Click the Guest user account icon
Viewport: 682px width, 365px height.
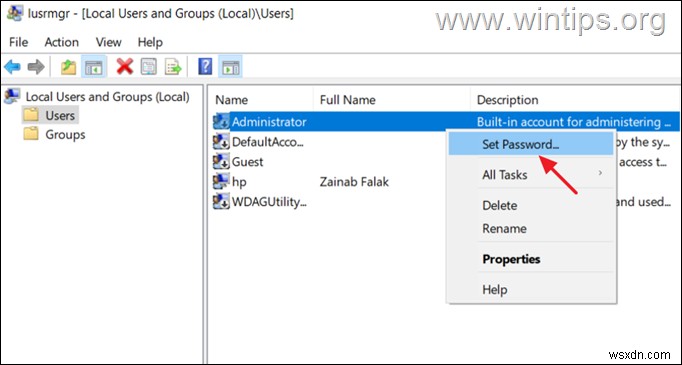(221, 162)
